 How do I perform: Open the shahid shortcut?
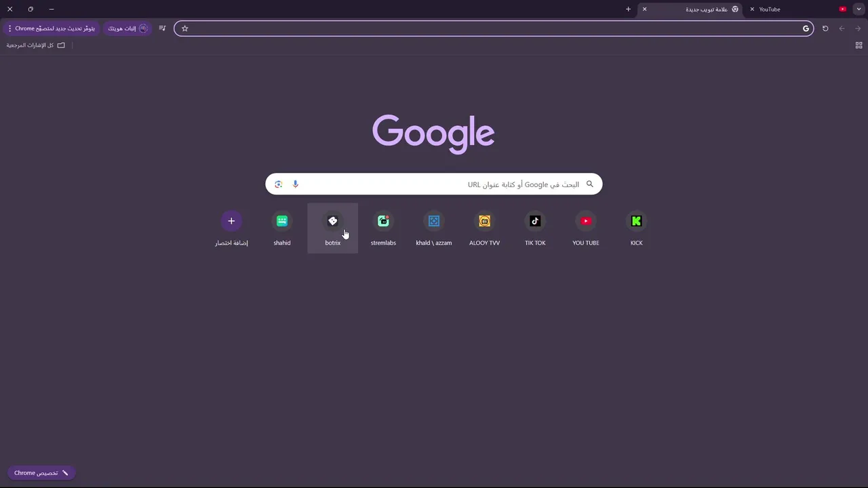(x=282, y=228)
